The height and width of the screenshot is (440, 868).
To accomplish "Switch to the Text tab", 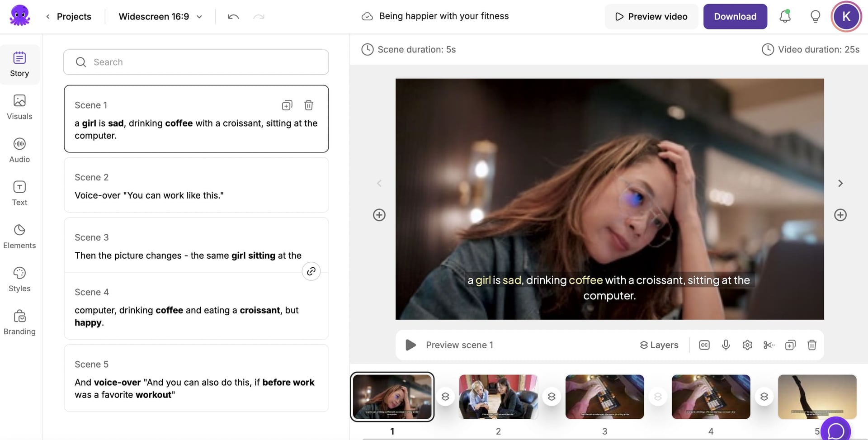I will [19, 193].
